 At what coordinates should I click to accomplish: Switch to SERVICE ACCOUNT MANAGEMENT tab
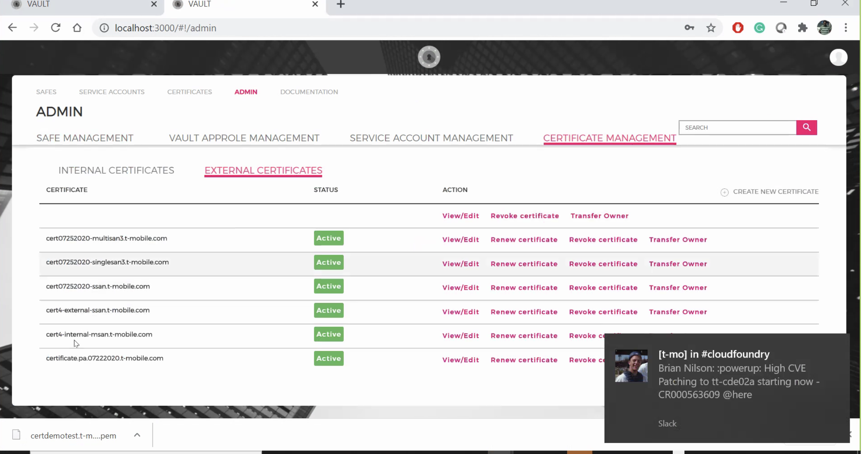click(x=431, y=138)
